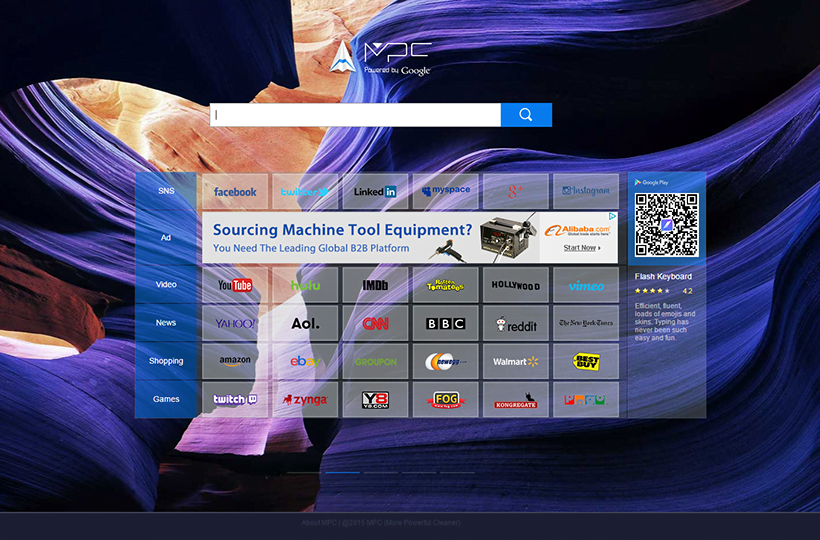Select the News category
This screenshot has width=820, height=540.
click(166, 323)
